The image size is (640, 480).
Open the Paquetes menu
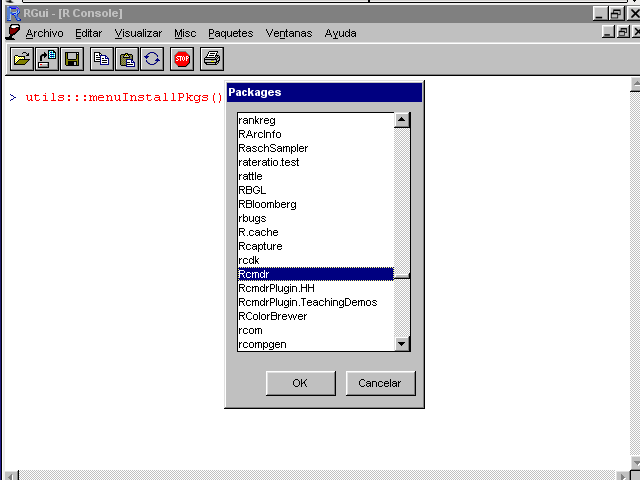230,33
